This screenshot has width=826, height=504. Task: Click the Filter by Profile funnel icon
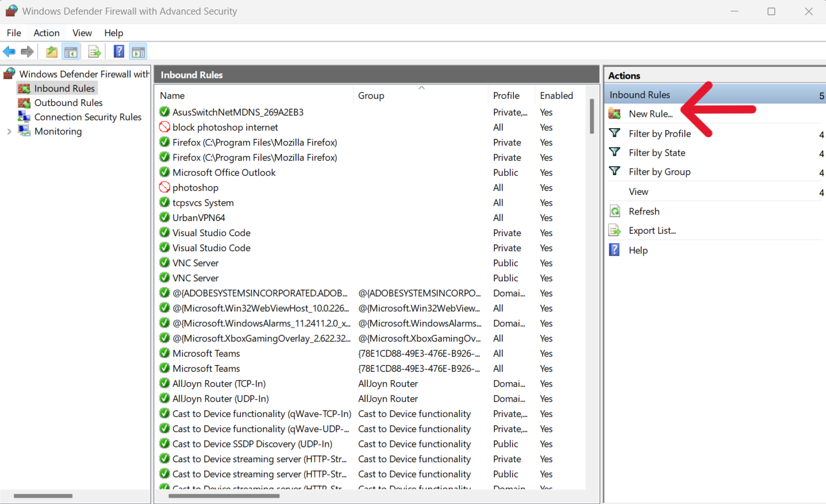[615, 133]
